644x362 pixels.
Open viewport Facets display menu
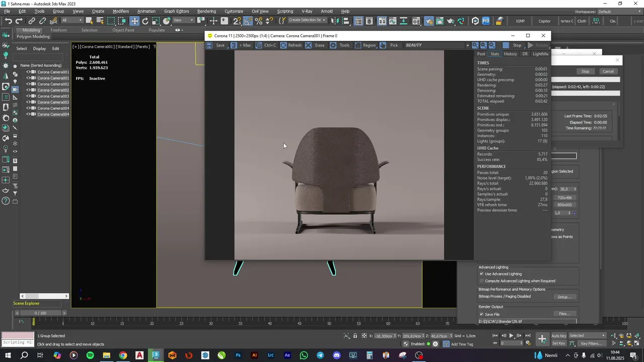coord(142,47)
